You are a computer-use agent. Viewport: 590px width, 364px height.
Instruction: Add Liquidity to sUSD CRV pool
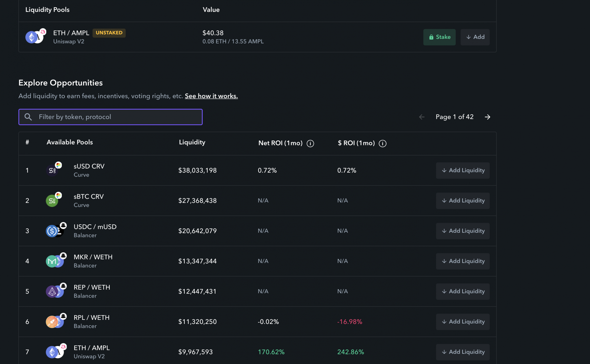coord(463,170)
